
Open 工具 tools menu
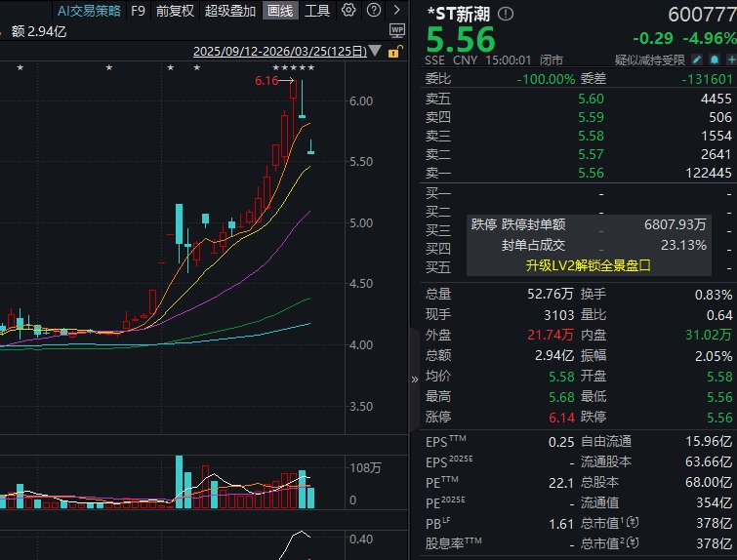(317, 11)
